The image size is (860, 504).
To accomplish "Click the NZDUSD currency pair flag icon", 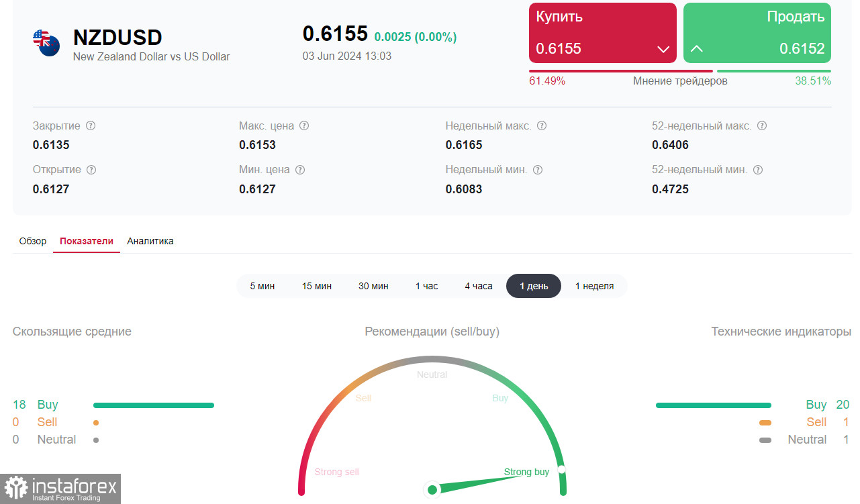I will [x=46, y=42].
